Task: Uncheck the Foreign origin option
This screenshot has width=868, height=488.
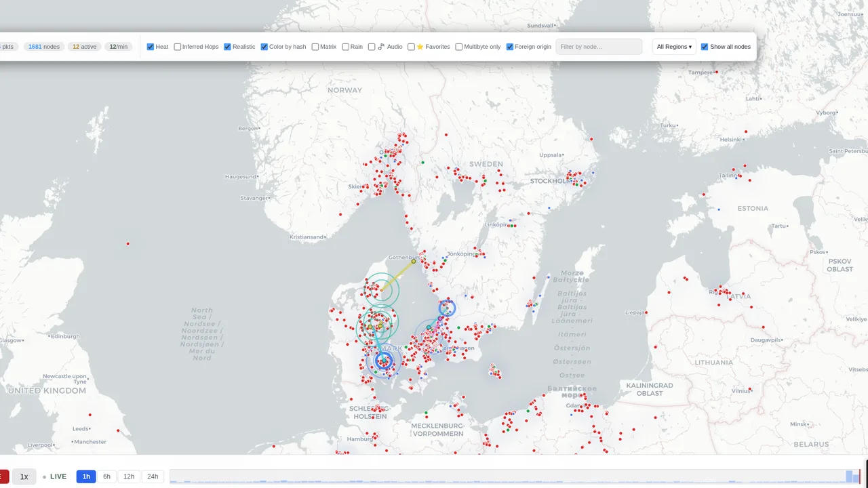Action: tap(510, 47)
